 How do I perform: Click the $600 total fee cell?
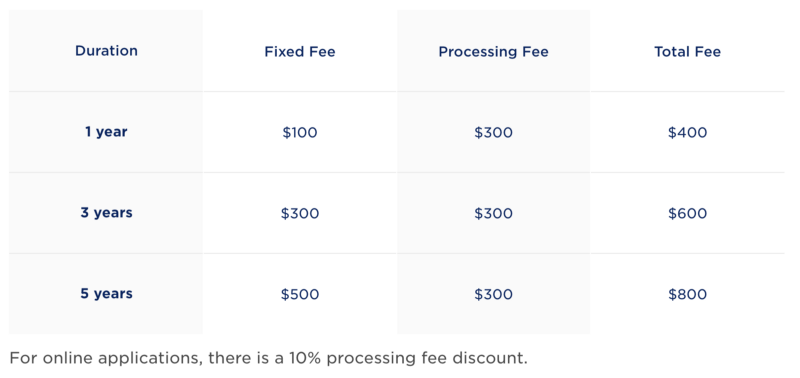tap(687, 213)
